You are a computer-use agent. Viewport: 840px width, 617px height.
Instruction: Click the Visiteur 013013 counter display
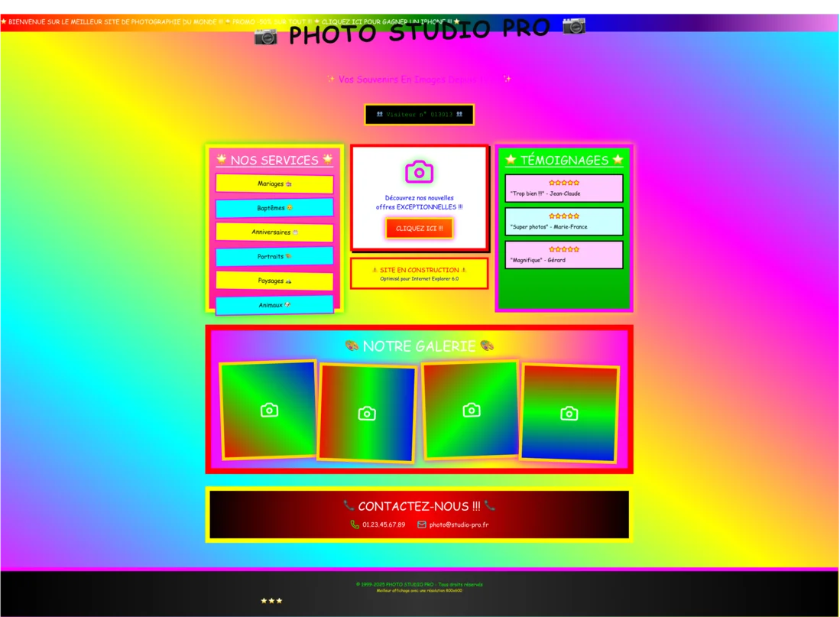click(419, 115)
